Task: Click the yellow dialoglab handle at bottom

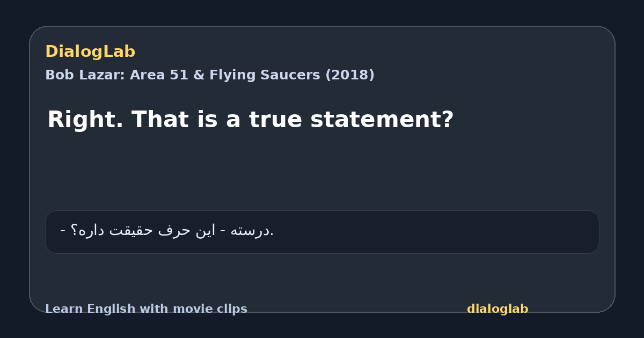Action: click(497, 309)
